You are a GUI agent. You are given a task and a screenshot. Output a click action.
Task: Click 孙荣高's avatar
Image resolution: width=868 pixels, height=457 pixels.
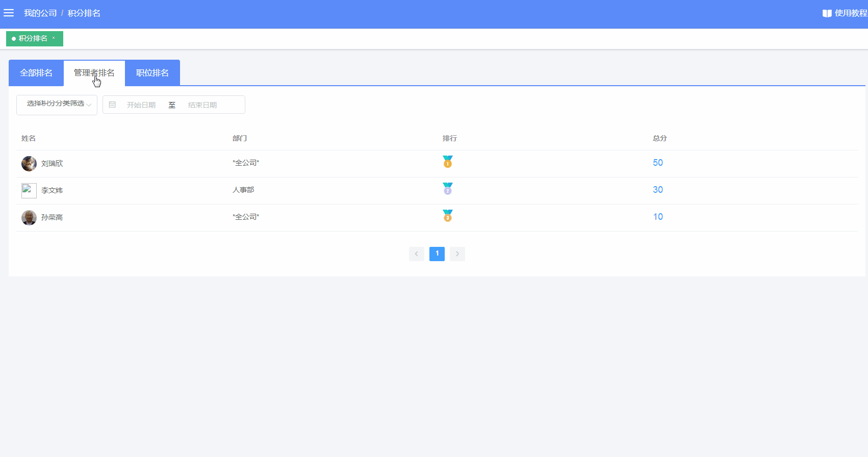(x=29, y=218)
